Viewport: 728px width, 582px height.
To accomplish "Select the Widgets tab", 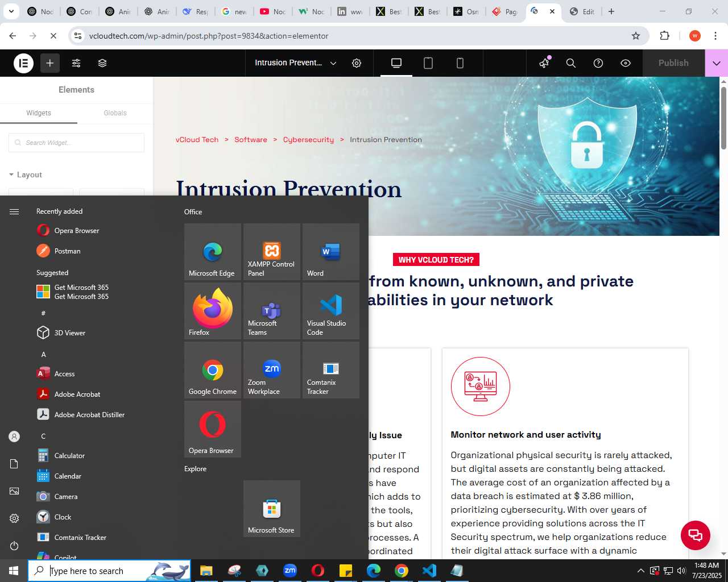I will point(39,113).
